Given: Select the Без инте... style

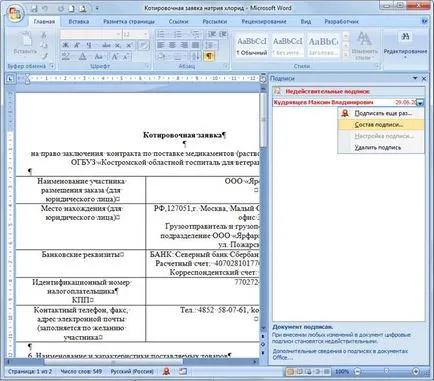Looking at the screenshot, I should 288,46.
